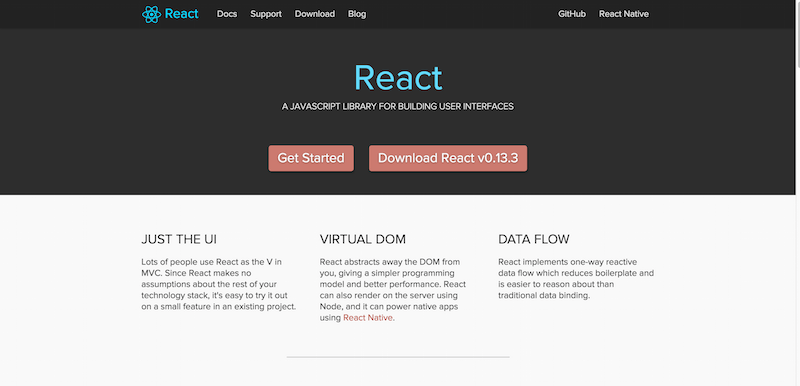This screenshot has width=800, height=386.
Task: Click paragraph about one-way reactive data flow
Action: (x=576, y=279)
